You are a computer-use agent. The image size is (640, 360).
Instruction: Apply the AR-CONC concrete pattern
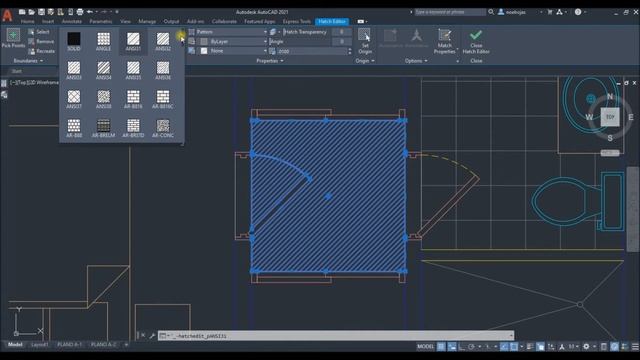(163, 126)
